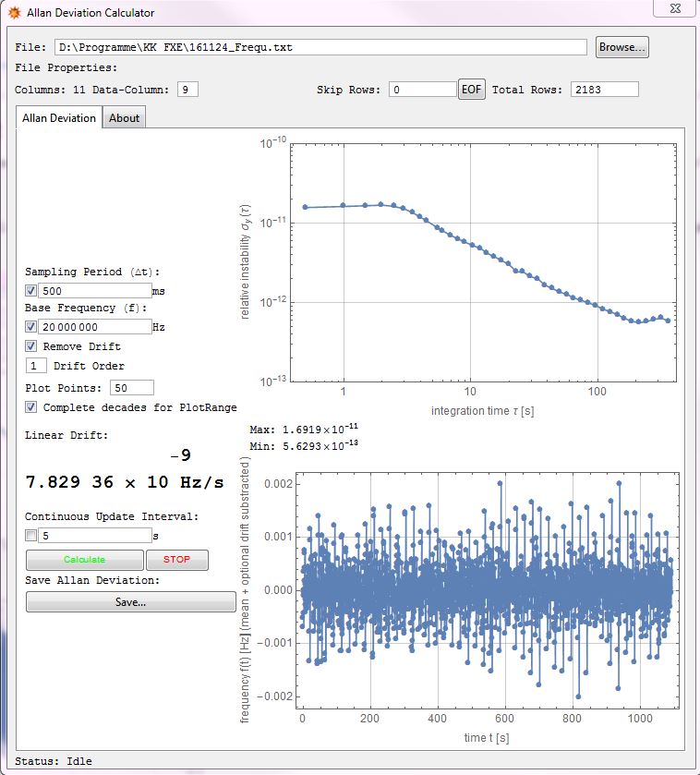Close the Allan Deviation Calculator window

point(675,8)
